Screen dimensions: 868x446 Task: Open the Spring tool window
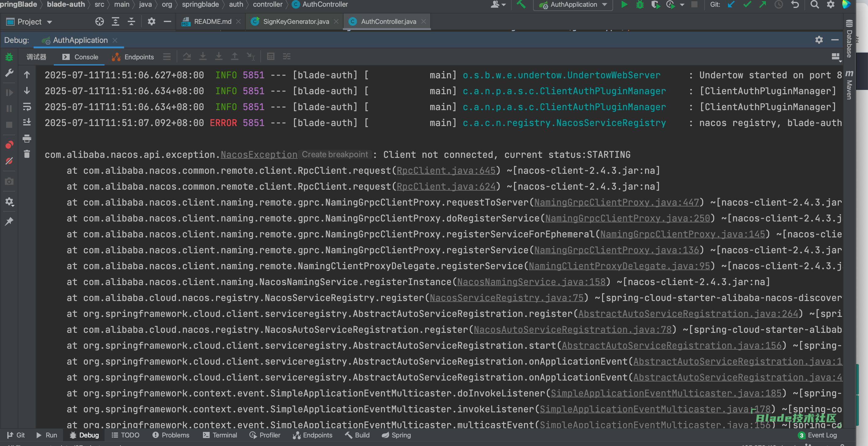pos(396,435)
